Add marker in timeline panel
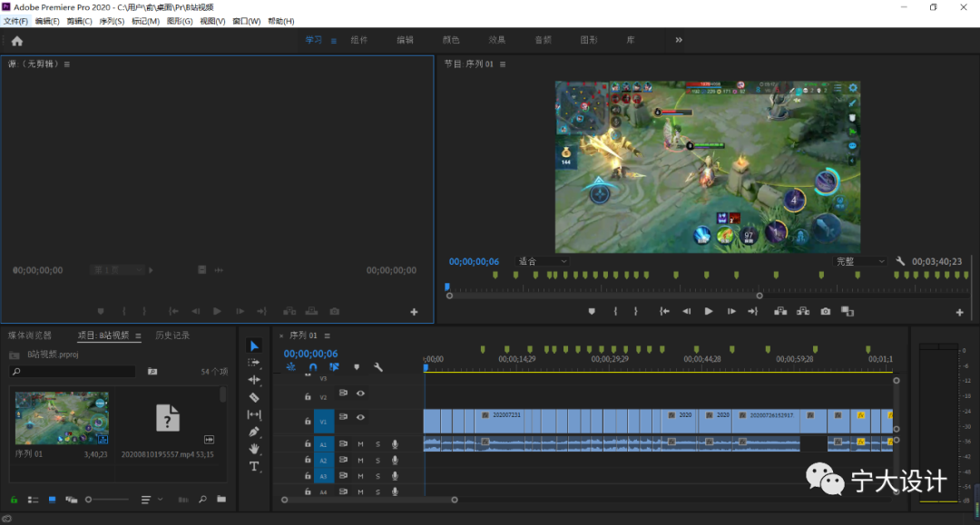The width and height of the screenshot is (980, 525). tap(357, 367)
